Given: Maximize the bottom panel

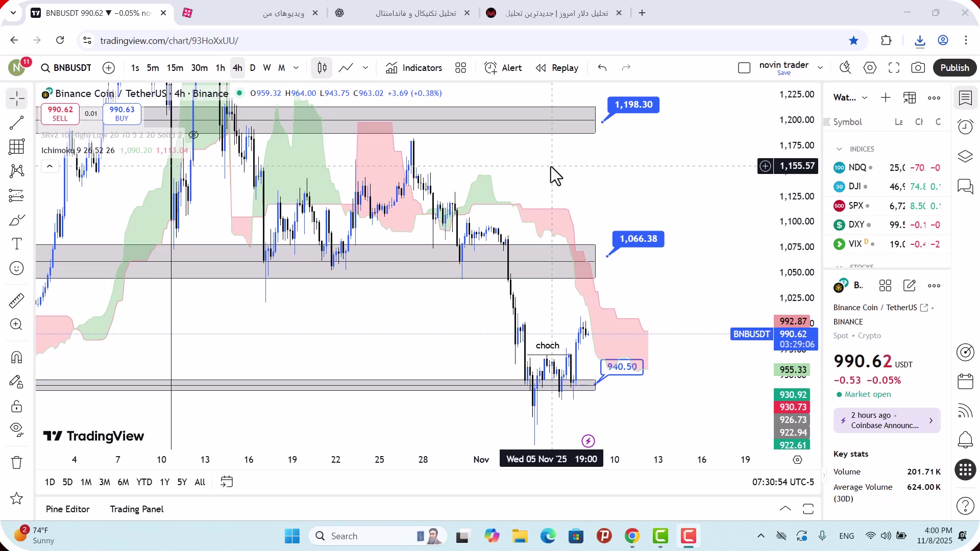Looking at the screenshot, I should point(808,509).
